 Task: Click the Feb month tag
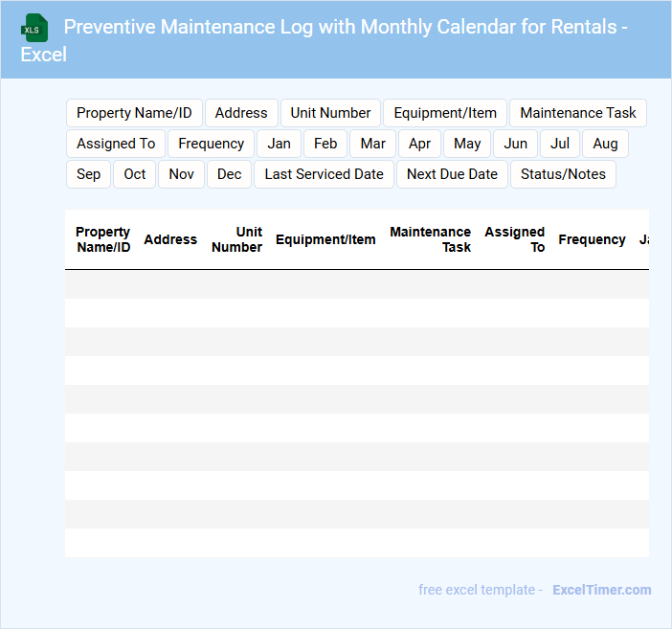325,144
